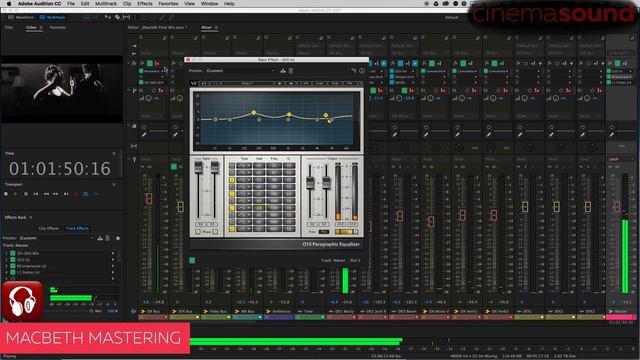Toggle left channel Phase invert in Q10
640x360 pixels.
tap(198, 232)
